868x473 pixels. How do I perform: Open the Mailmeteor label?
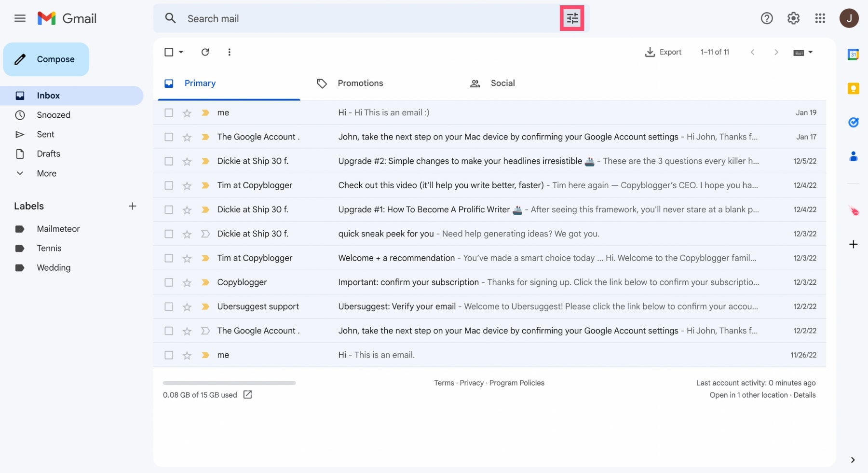58,229
